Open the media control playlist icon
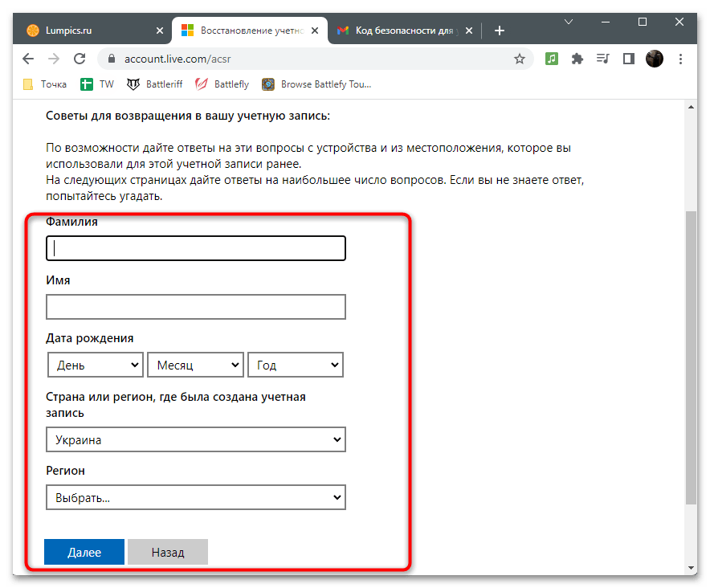Screen dimensions: 710x588 [602, 59]
